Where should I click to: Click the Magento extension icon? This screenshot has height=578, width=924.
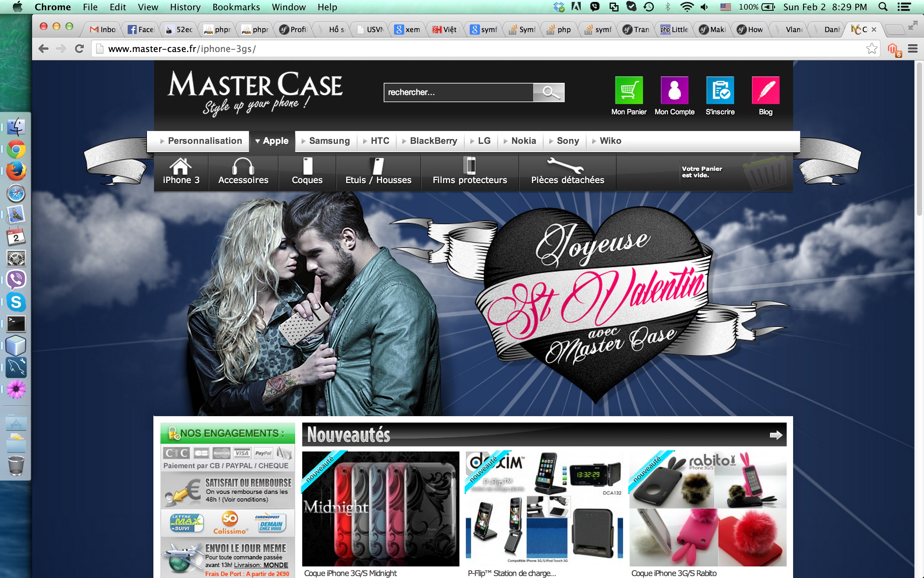(894, 50)
